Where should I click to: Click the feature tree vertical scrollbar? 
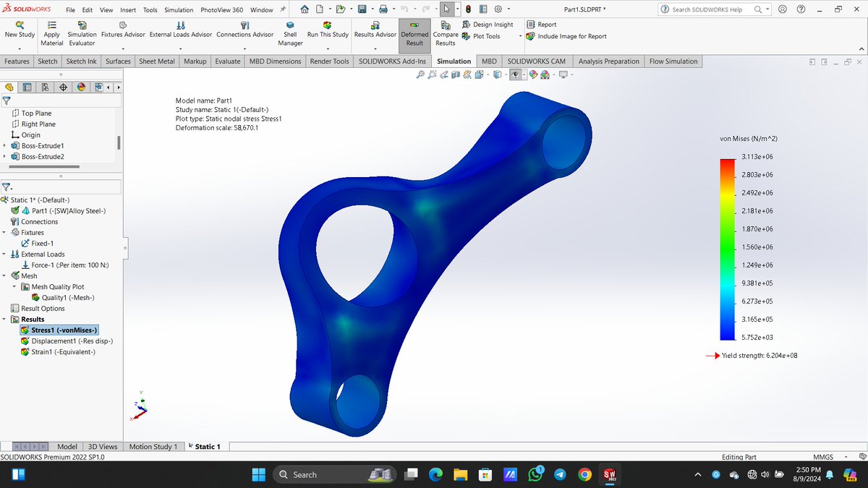point(118,142)
